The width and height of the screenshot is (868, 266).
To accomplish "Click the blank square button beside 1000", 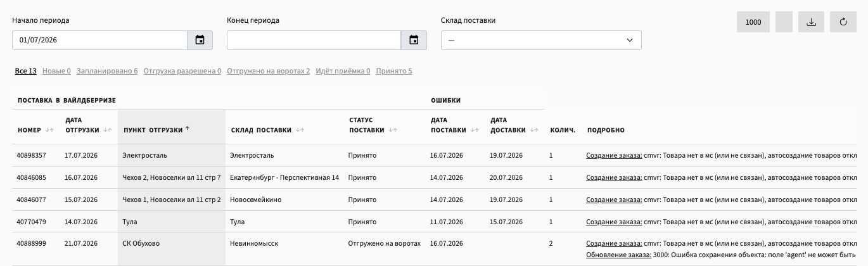I will tap(784, 22).
